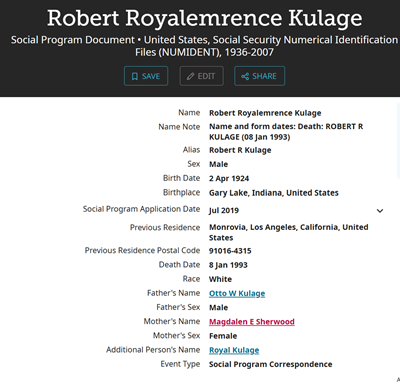Image resolution: width=400 pixels, height=387 pixels.
Task: Click the SHARE button
Action: coord(259,76)
